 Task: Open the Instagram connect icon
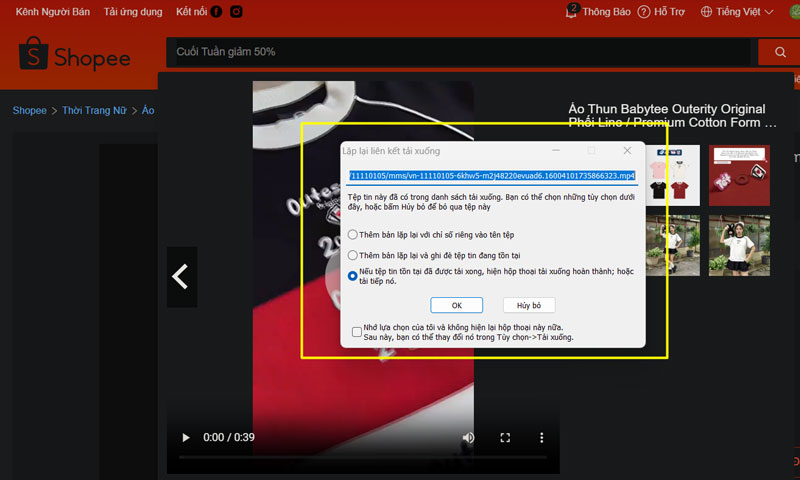coord(236,11)
